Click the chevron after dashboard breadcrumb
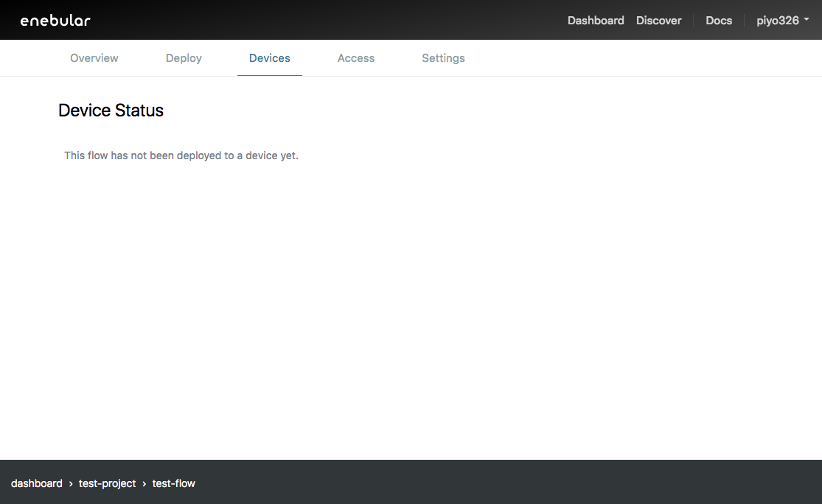This screenshot has height=504, width=822. point(71,484)
